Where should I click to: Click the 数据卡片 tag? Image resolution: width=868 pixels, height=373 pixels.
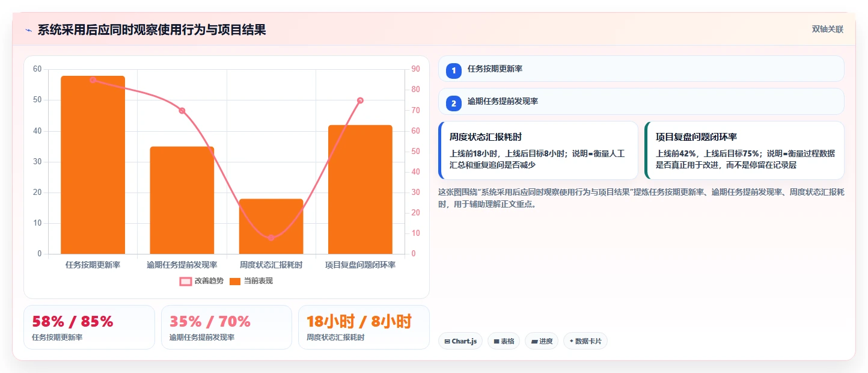(x=585, y=341)
